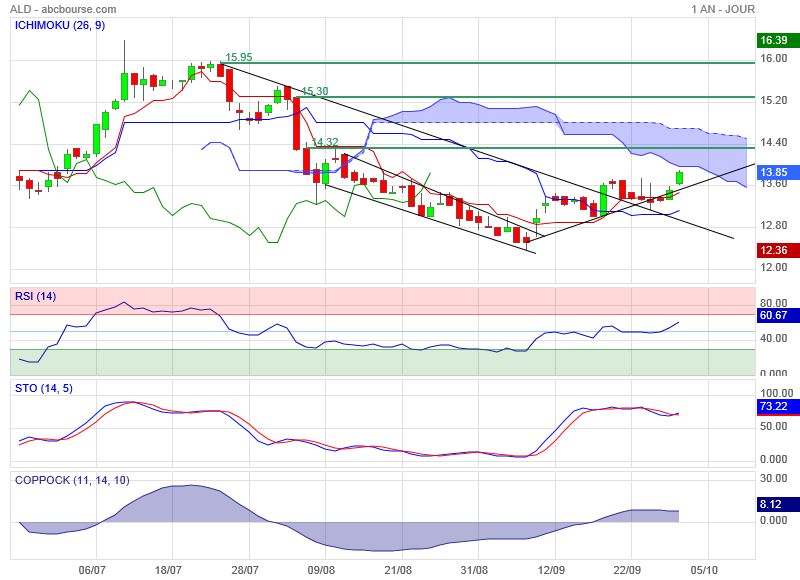Click the 16.00 price axis label
The image size is (800, 580).
click(x=773, y=58)
